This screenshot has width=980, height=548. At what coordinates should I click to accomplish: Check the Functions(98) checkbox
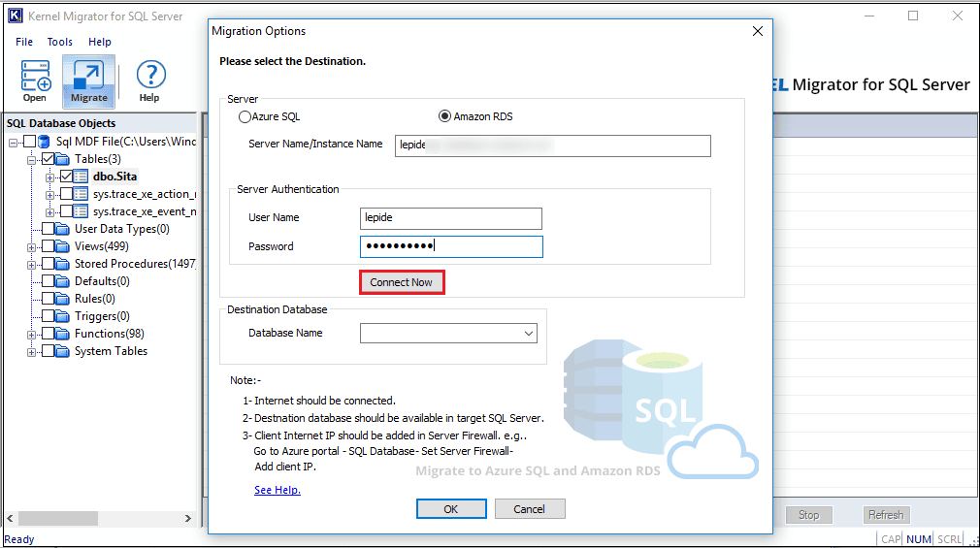pyautogui.click(x=48, y=335)
